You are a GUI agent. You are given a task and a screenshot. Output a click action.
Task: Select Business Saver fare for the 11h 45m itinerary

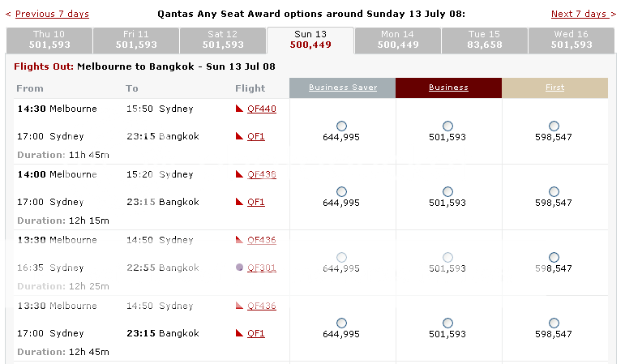pyautogui.click(x=341, y=126)
